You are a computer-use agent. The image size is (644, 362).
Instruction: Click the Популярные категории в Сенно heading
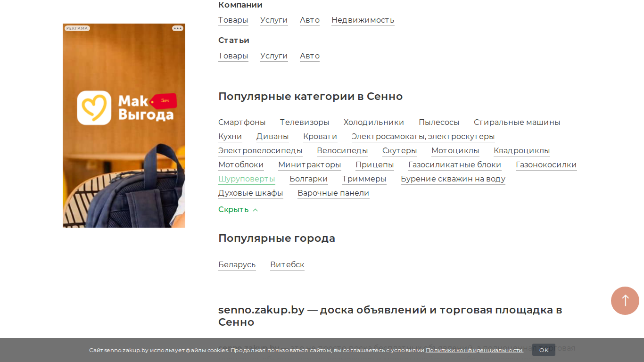311,97
